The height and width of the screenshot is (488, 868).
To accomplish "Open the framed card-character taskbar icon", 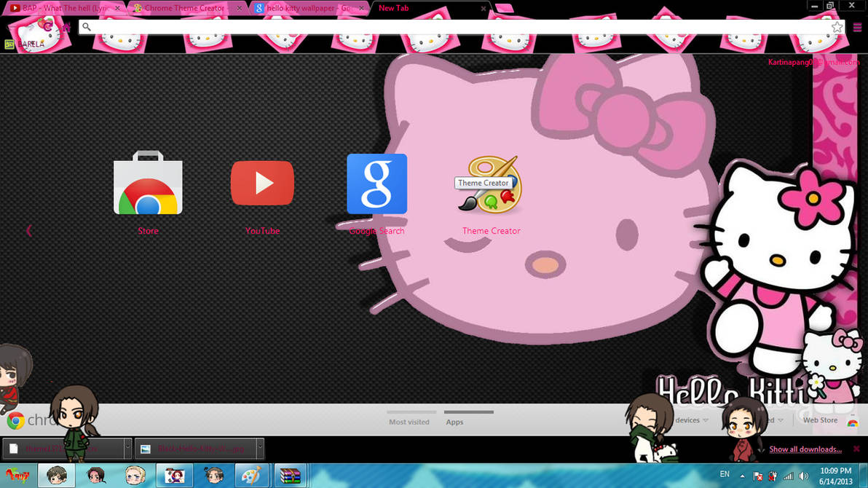I will [x=174, y=476].
